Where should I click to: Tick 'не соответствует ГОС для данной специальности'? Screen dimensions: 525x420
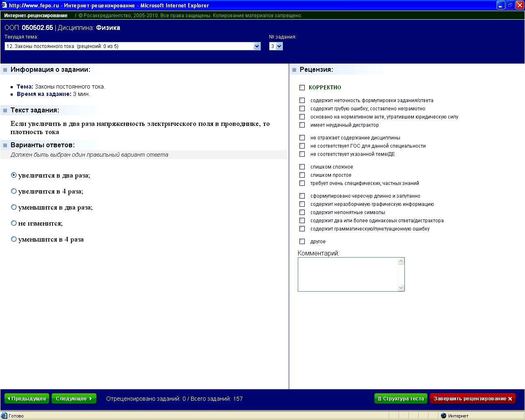tap(302, 146)
